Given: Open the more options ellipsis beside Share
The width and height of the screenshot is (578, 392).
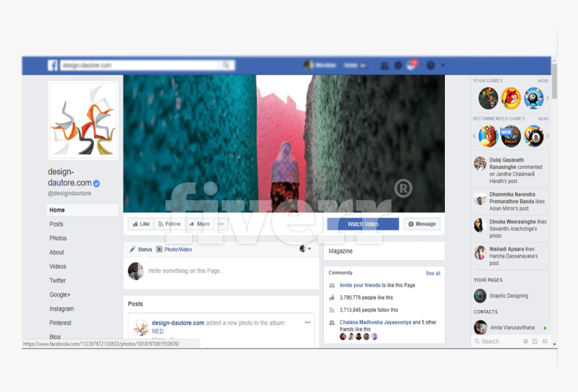Looking at the screenshot, I should (x=221, y=224).
